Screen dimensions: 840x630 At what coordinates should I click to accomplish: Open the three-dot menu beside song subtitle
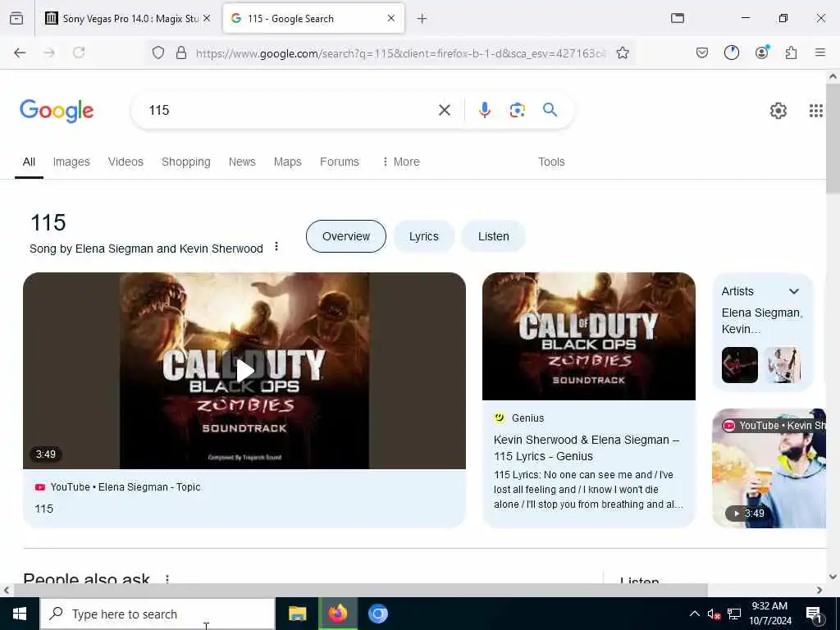276,246
